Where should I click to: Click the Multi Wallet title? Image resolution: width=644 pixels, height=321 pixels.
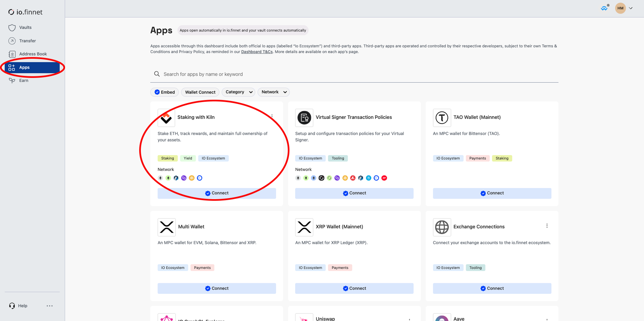pyautogui.click(x=191, y=227)
